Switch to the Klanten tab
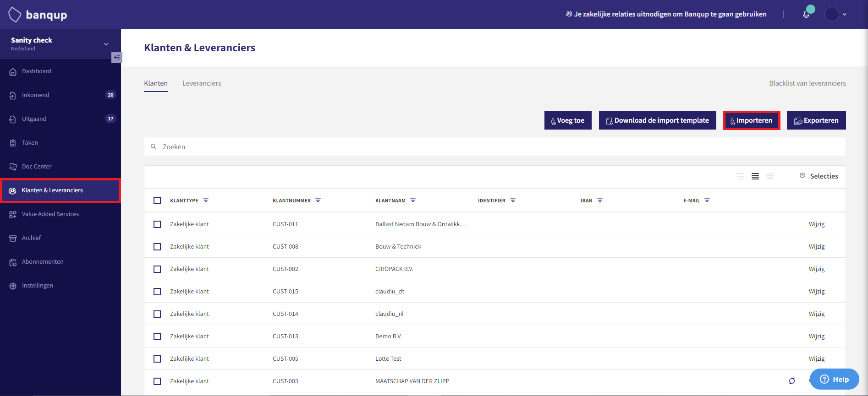This screenshot has width=868, height=396. click(156, 83)
